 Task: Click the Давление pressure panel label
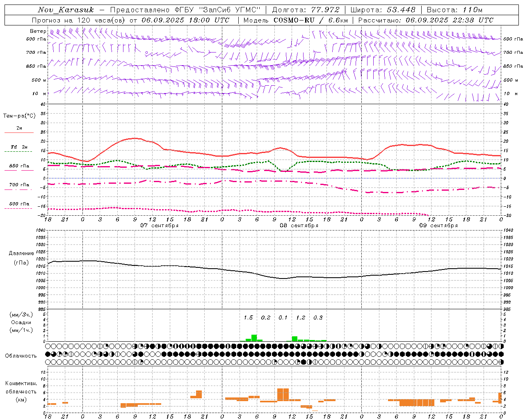tap(21, 253)
